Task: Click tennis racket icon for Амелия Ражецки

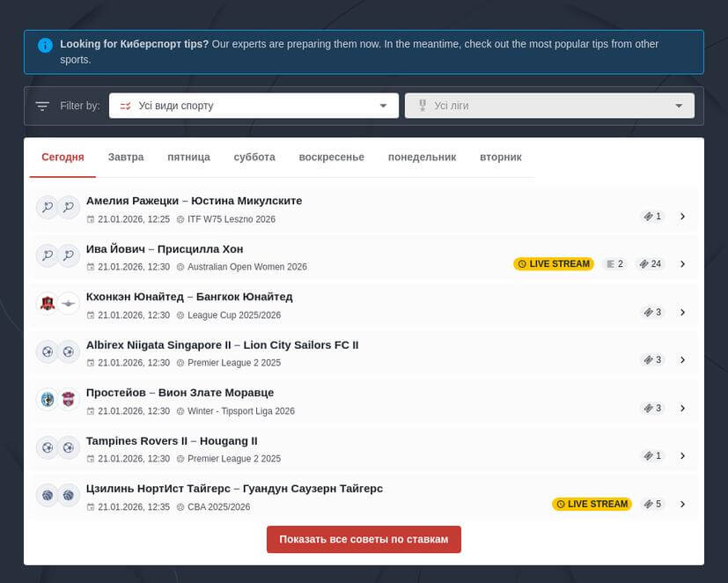Action: click(47, 208)
